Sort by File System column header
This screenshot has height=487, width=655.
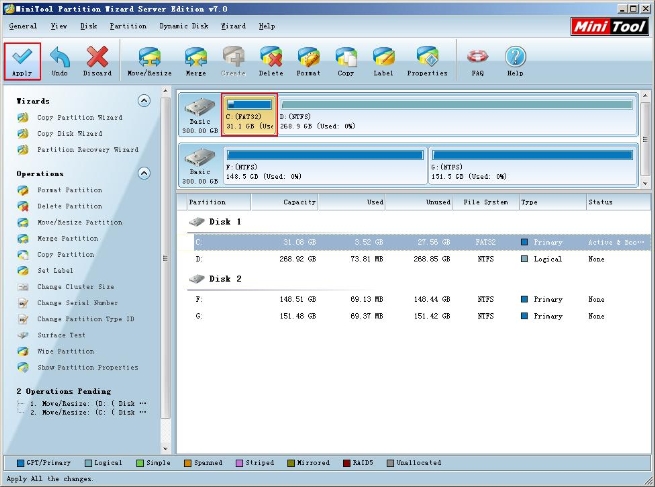(x=486, y=202)
